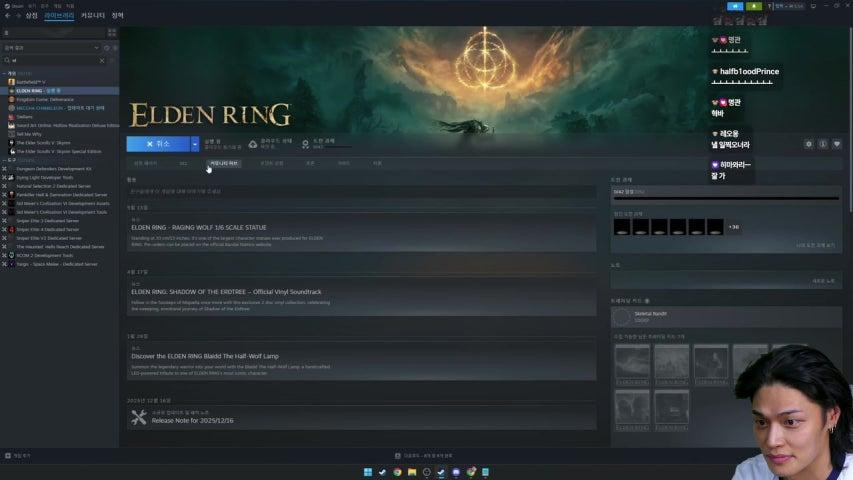Switch to the Store tab
Screen dimensions: 853x480
click(32, 16)
